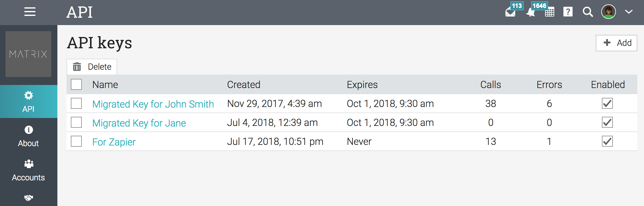This screenshot has width=644, height=206.
Task: Select the API sidebar tab
Action: [x=28, y=102]
